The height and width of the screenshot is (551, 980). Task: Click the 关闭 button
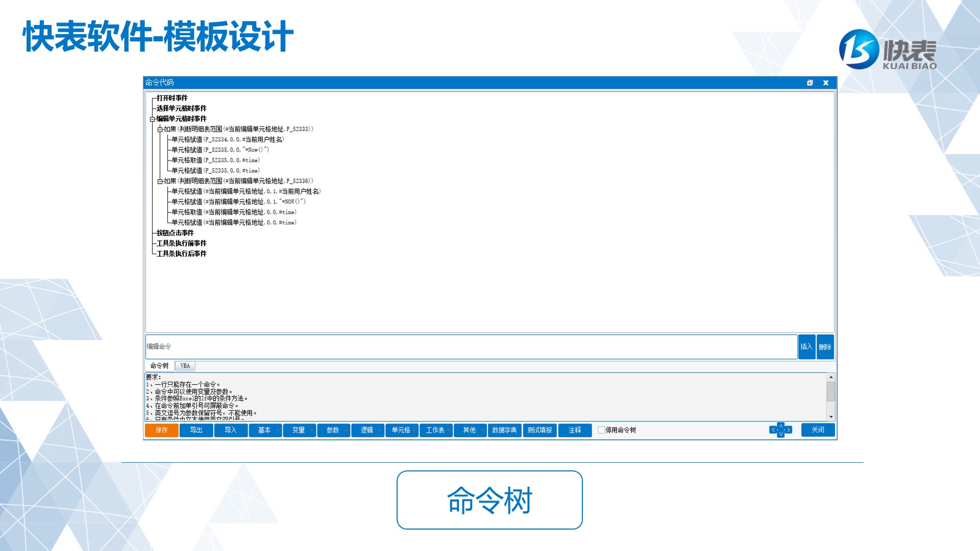[x=818, y=430]
